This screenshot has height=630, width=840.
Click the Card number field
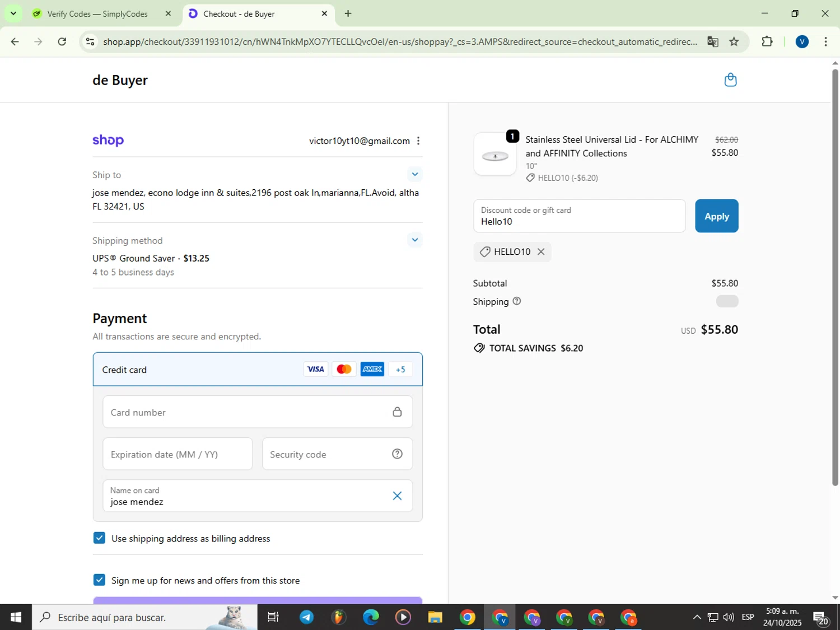pyautogui.click(x=258, y=412)
